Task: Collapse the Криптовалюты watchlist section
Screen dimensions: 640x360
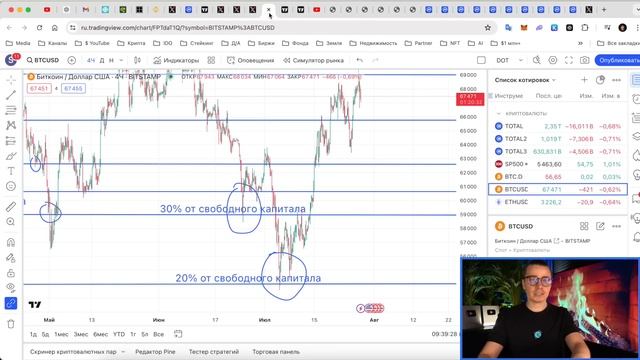Action: (498, 113)
